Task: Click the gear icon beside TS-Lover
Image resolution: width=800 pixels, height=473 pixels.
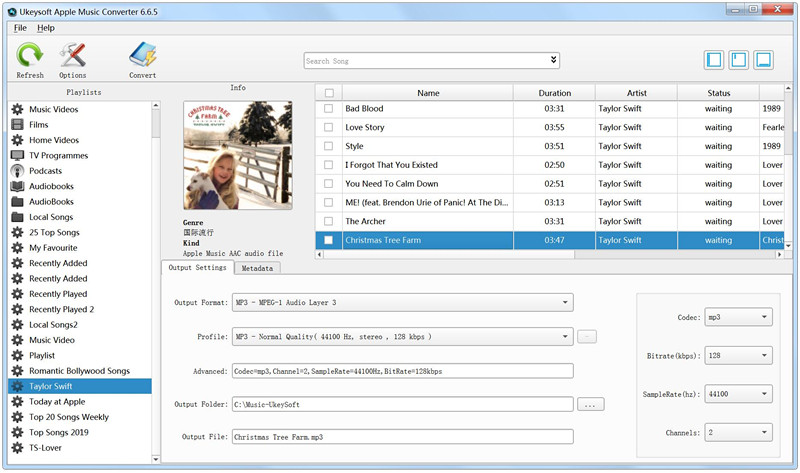Action: pos(17,447)
